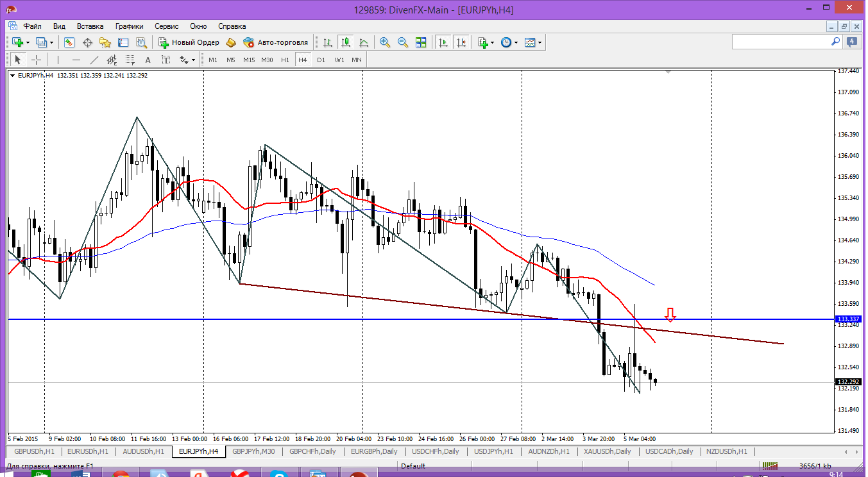This screenshot has height=477, width=868.
Task: Open the Strategy Tester icon
Action: (141, 42)
